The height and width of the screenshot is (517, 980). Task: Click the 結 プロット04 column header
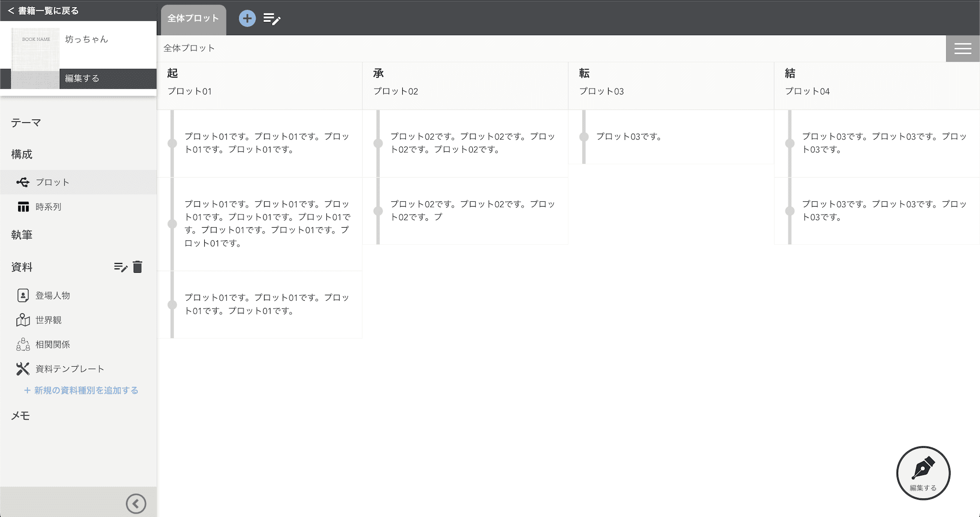[877, 86]
